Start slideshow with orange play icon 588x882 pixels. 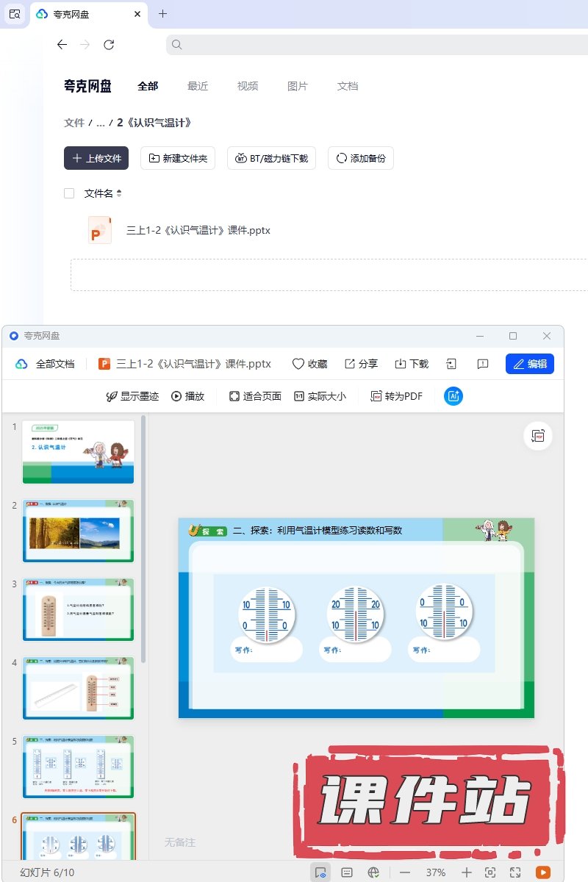pos(543,872)
